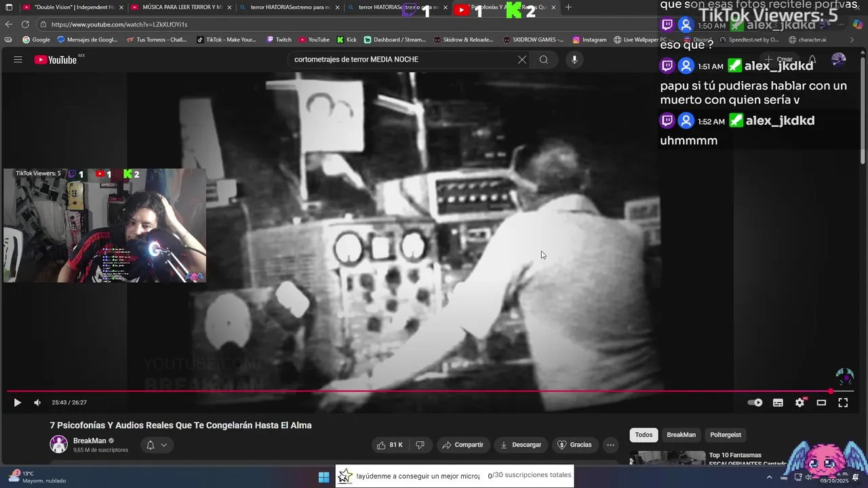Open weather widget showing 13°C

[37, 476]
